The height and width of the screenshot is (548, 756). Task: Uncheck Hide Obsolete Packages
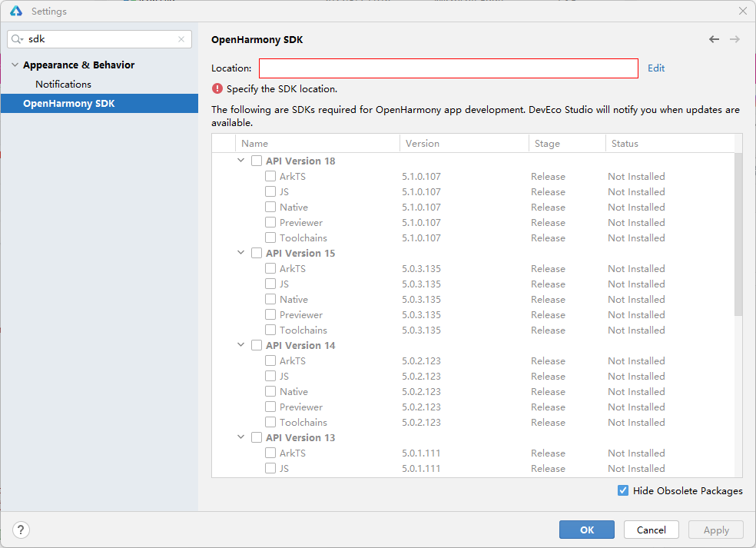click(623, 490)
